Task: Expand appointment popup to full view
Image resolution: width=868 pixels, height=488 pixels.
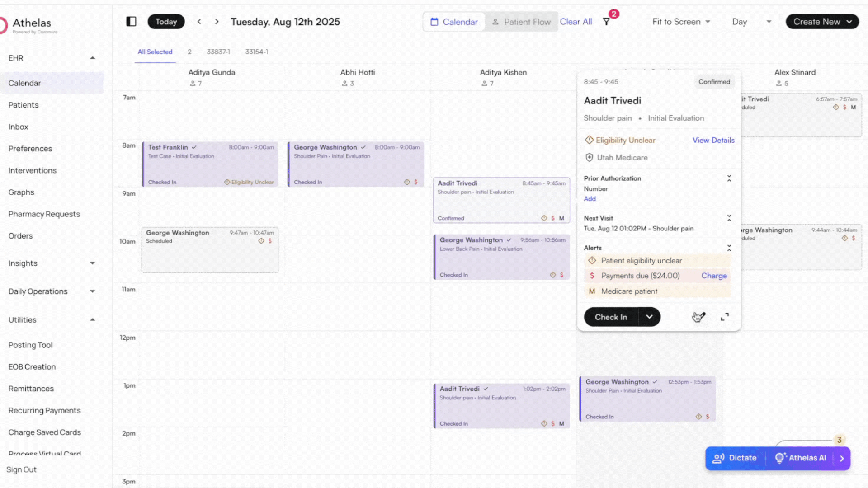Action: pos(725,317)
